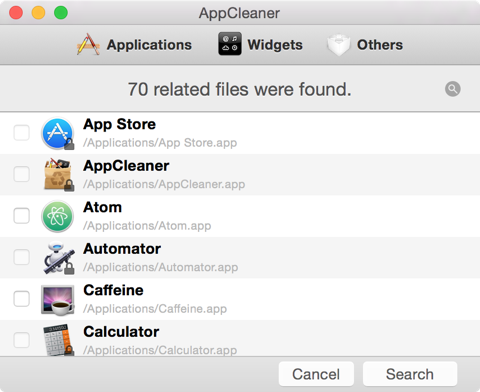Click path /Applications/Atom.app
Screen dimensions: 480x392
coord(147,226)
